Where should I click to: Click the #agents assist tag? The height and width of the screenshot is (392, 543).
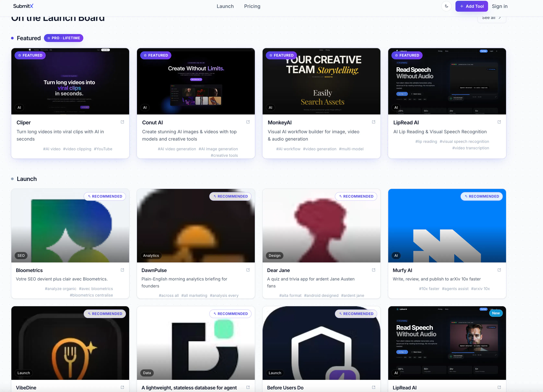pos(455,289)
